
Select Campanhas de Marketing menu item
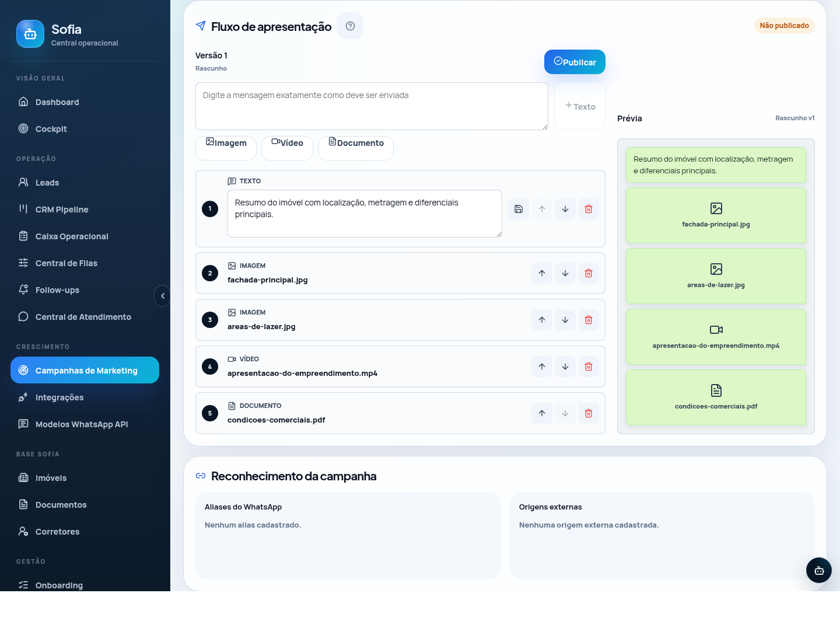(x=85, y=370)
